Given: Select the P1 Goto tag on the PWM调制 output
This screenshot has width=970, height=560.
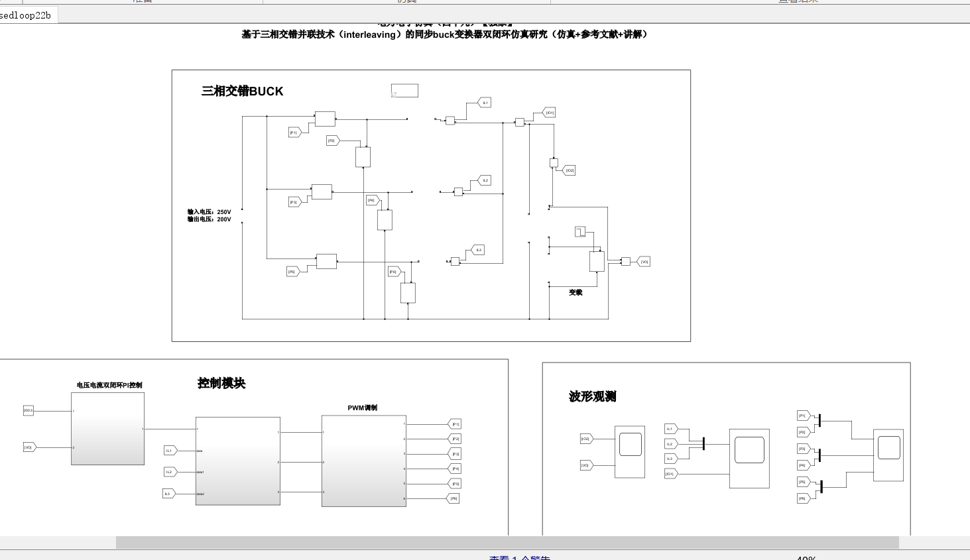Looking at the screenshot, I should [454, 424].
